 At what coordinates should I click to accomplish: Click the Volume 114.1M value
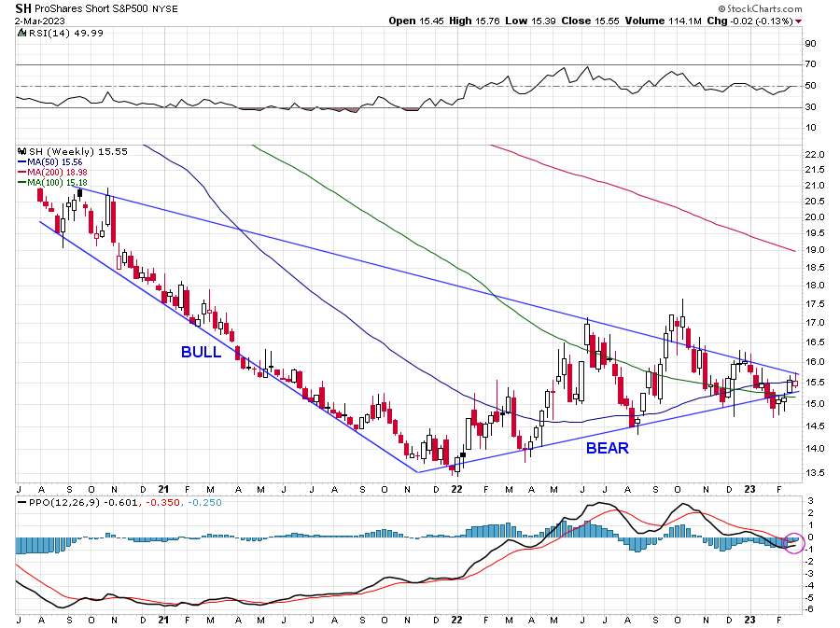[663, 21]
